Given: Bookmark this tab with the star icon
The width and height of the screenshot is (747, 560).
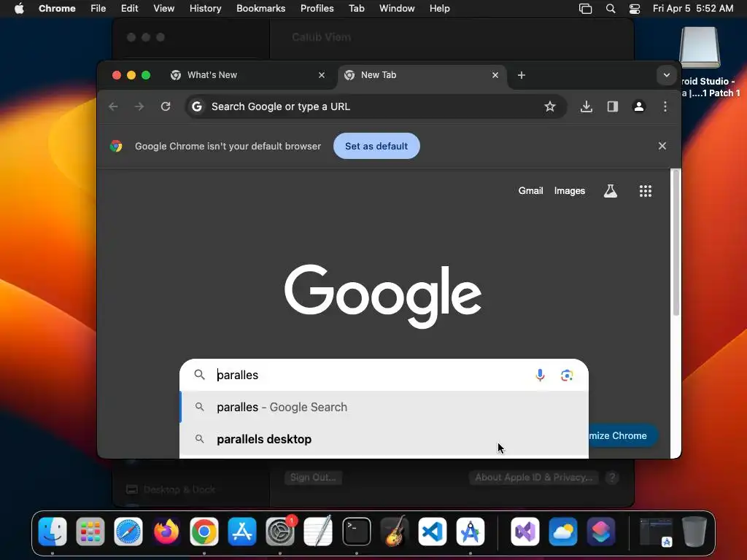Looking at the screenshot, I should pyautogui.click(x=550, y=106).
